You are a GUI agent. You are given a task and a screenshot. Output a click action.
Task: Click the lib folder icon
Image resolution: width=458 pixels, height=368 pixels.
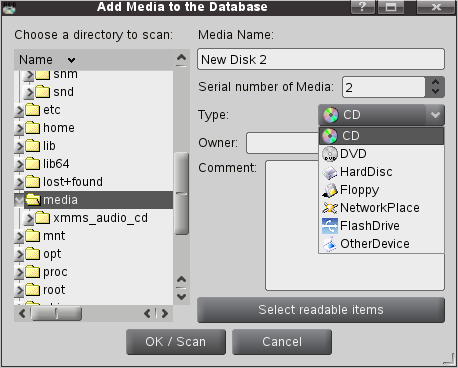32,146
